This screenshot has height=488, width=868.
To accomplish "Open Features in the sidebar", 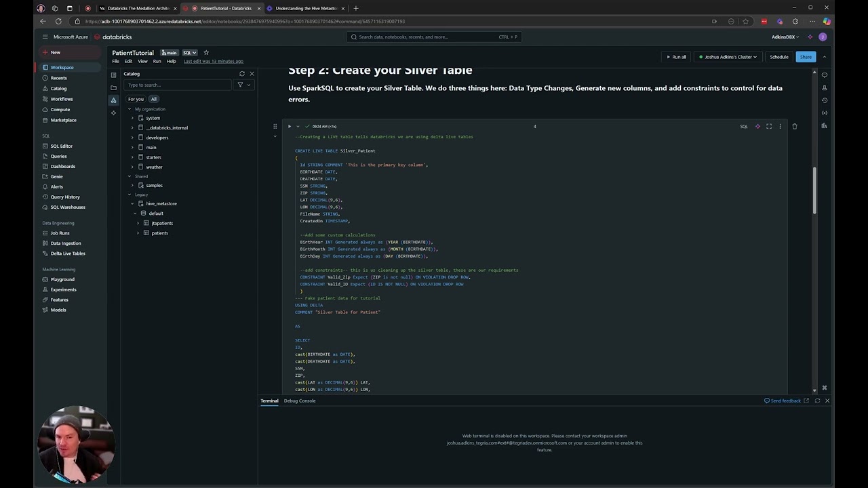I will pos(59,300).
